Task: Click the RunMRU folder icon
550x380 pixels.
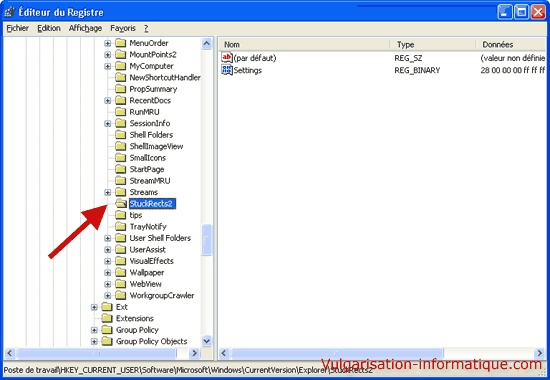Action: [x=121, y=112]
